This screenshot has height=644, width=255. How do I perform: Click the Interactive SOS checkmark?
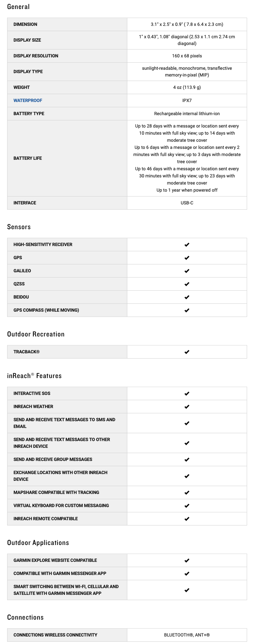[187, 393]
